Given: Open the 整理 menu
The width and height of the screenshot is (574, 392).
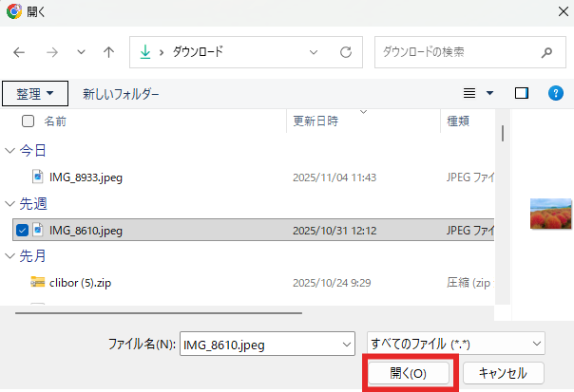Looking at the screenshot, I should (35, 94).
